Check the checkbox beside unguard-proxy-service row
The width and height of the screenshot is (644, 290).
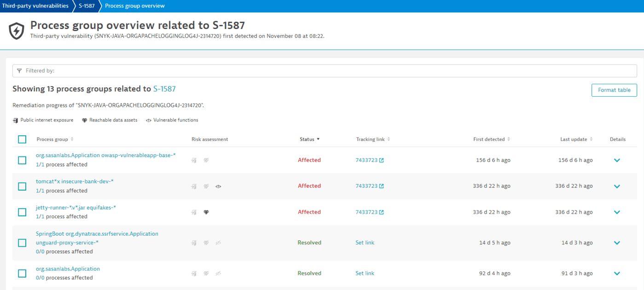point(22,243)
